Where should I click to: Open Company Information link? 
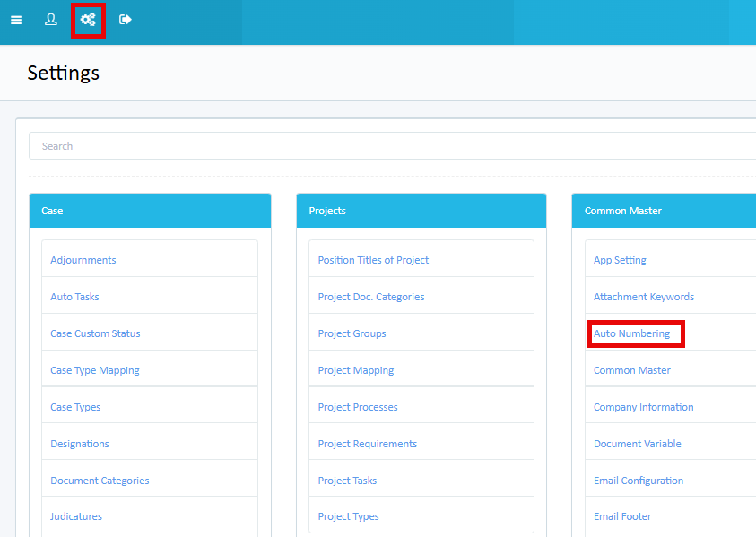tap(643, 407)
